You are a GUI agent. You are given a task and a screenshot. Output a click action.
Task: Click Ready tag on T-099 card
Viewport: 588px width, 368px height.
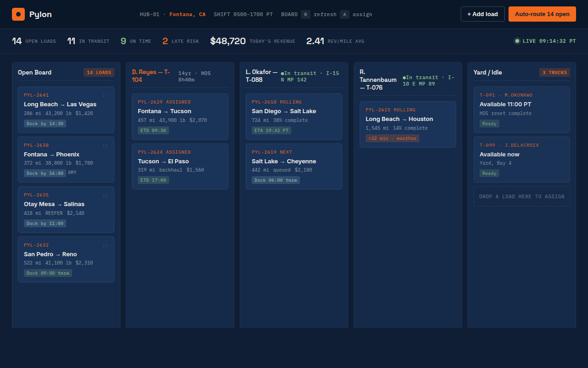click(489, 173)
